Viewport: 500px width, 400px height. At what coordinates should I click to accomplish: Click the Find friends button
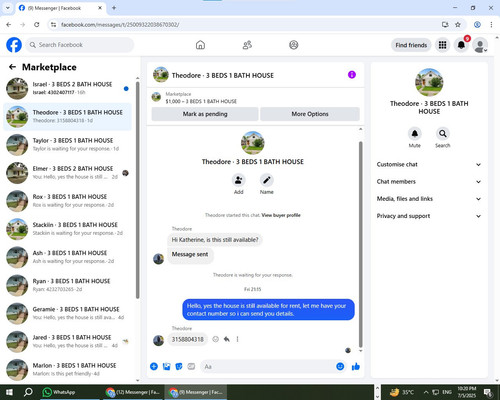tap(411, 45)
